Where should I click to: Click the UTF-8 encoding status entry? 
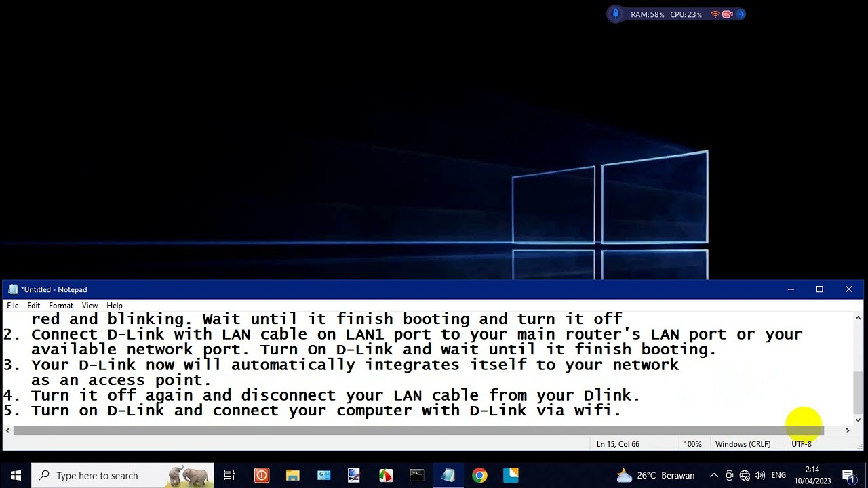(801, 444)
